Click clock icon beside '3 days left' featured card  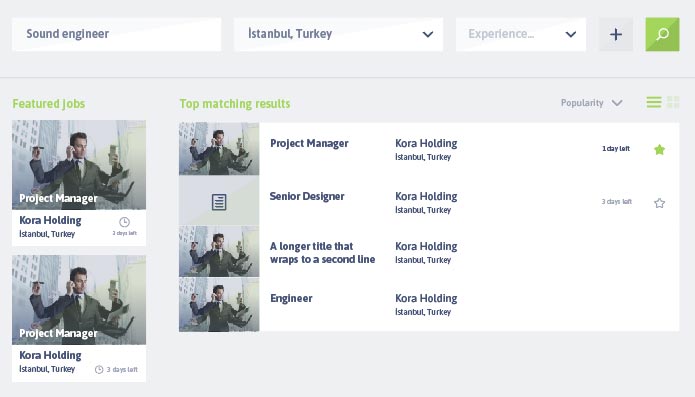click(99, 370)
